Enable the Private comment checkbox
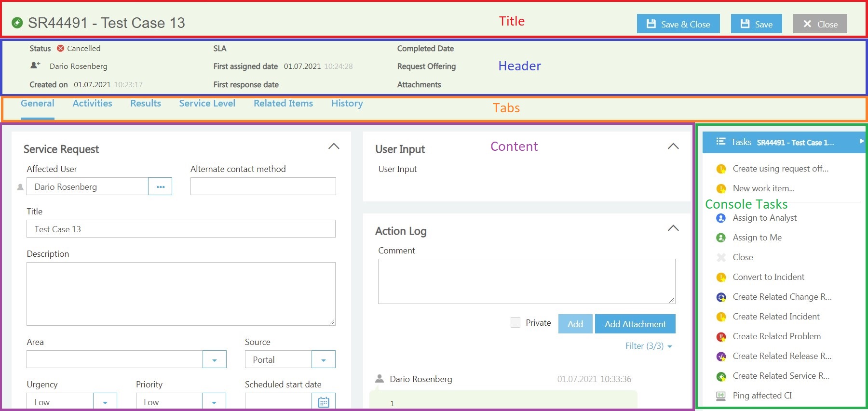Screen dimensions: 868x411 click(515, 323)
